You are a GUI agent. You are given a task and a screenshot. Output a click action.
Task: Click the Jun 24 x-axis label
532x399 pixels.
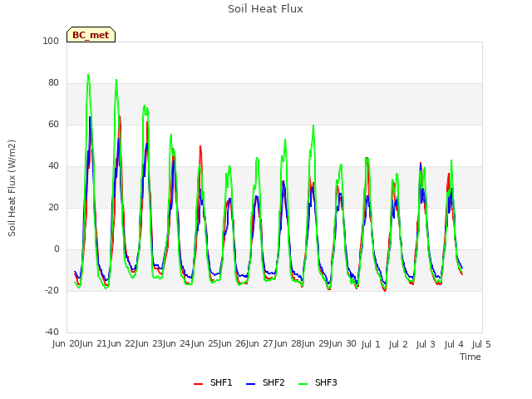point(177,344)
